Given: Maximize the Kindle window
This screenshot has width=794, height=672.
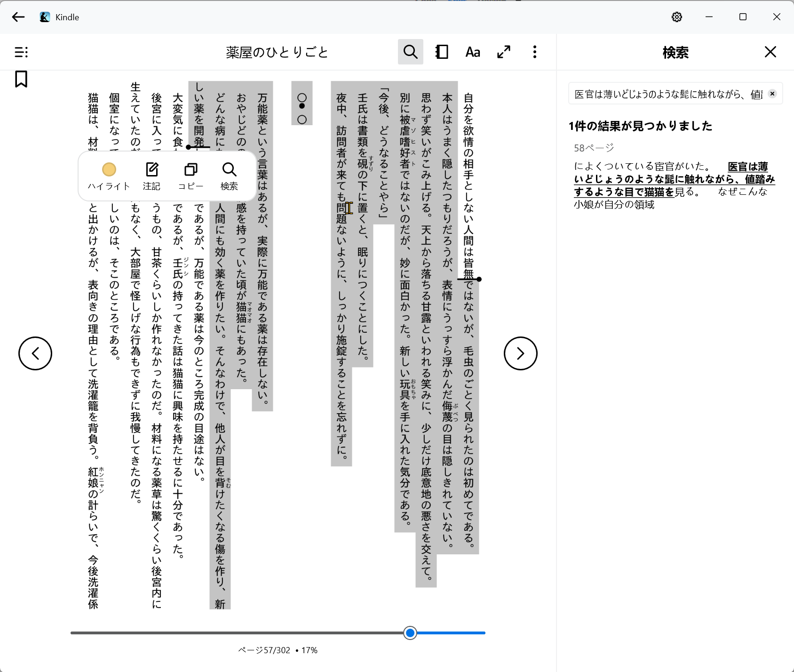Looking at the screenshot, I should point(743,17).
